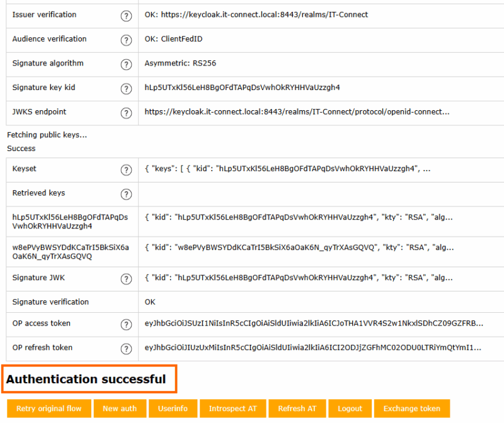Click the Keyset JSON value text
This screenshot has height=423, width=504.
point(287,169)
